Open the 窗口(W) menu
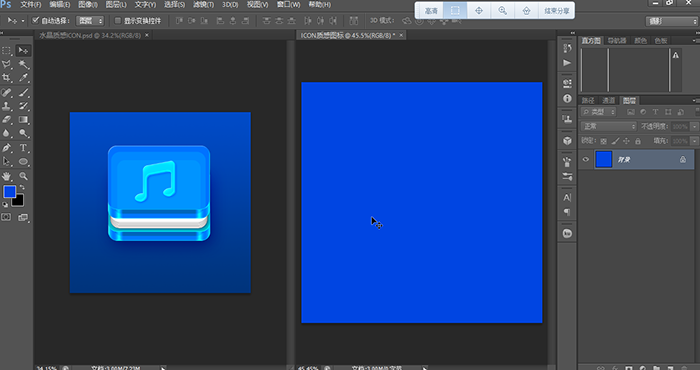Screen dimensions: 700x370 pos(288,4)
